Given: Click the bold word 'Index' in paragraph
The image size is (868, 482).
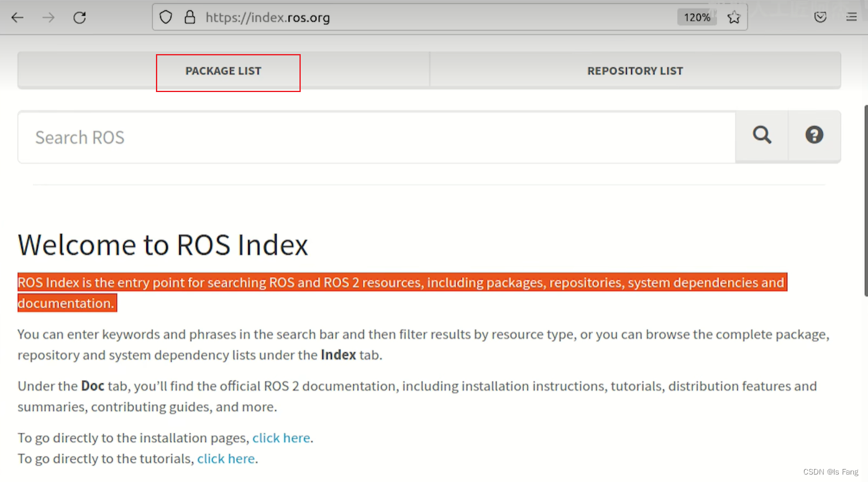Looking at the screenshot, I should 339,355.
